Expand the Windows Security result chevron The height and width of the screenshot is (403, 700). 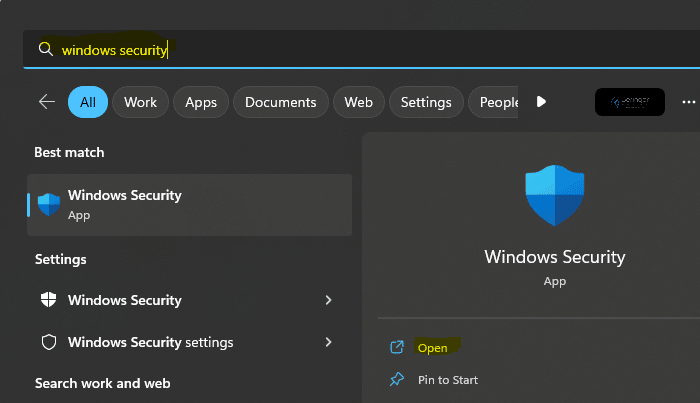tap(328, 300)
